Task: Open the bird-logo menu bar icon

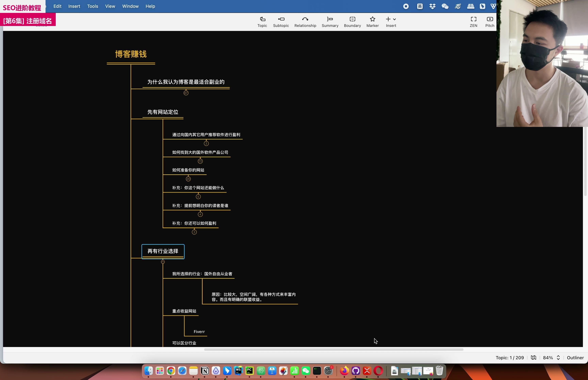Action: 482,6
